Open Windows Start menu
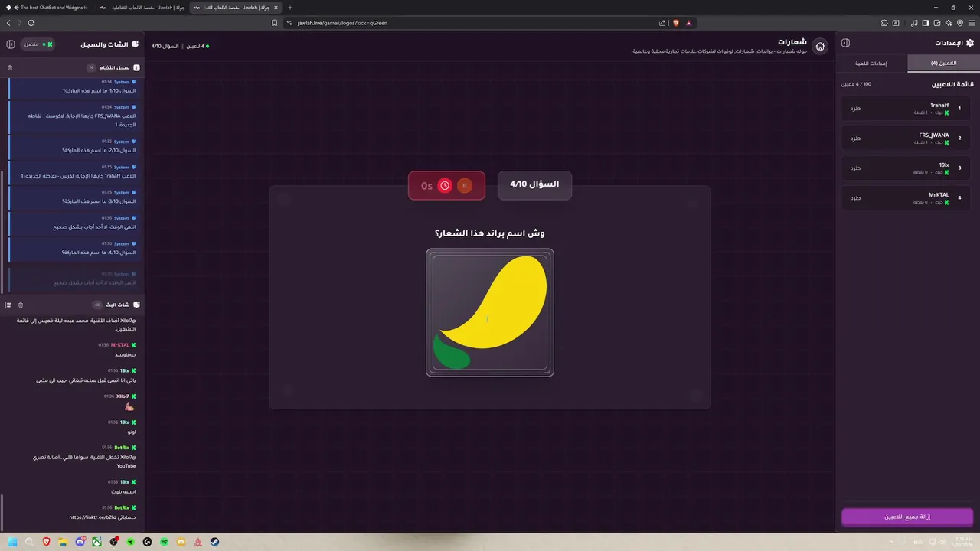This screenshot has width=980, height=551. (12, 542)
